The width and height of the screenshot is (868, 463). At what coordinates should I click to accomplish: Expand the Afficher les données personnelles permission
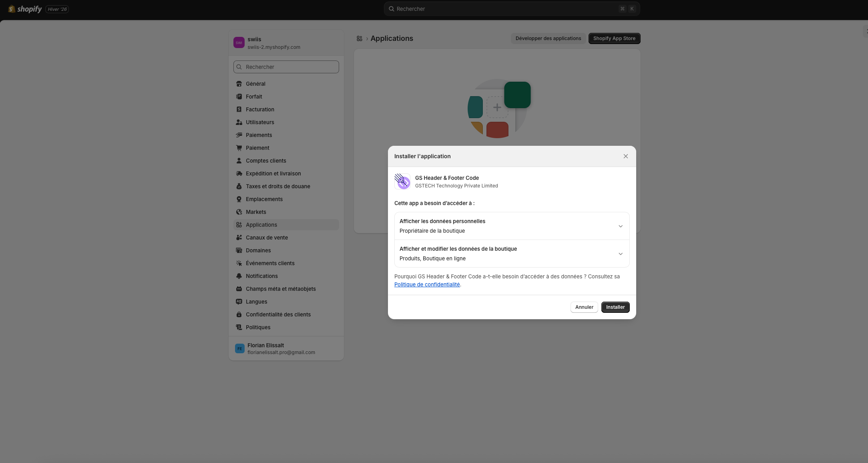pyautogui.click(x=621, y=226)
